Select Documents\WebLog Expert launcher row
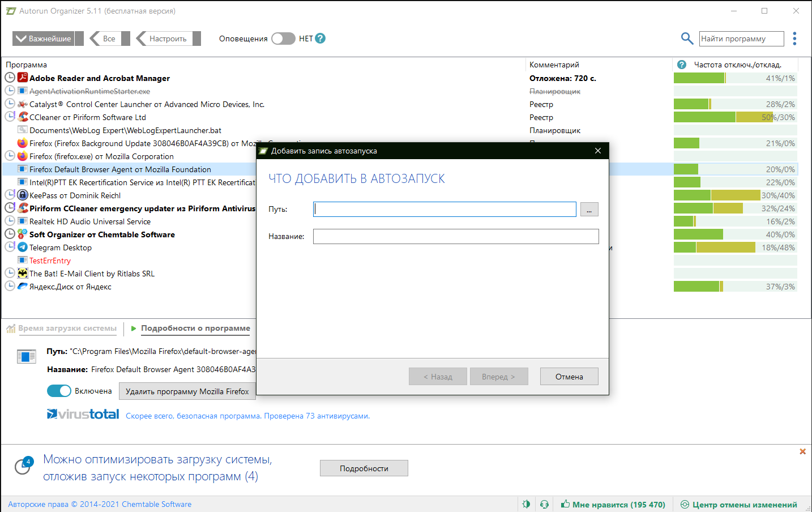812x512 pixels. [126, 130]
